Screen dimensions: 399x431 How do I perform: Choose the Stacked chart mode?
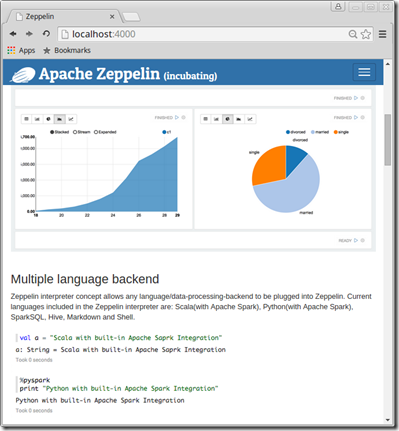(x=60, y=132)
